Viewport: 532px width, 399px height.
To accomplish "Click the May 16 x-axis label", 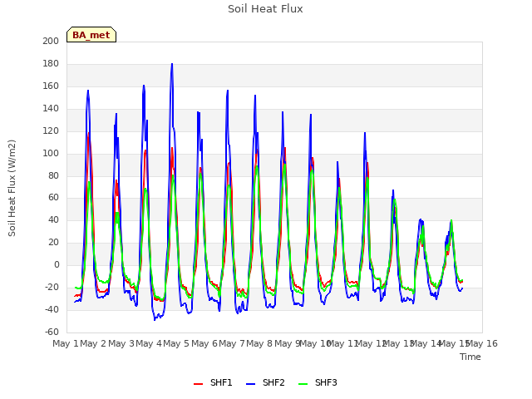I will (x=482, y=343).
